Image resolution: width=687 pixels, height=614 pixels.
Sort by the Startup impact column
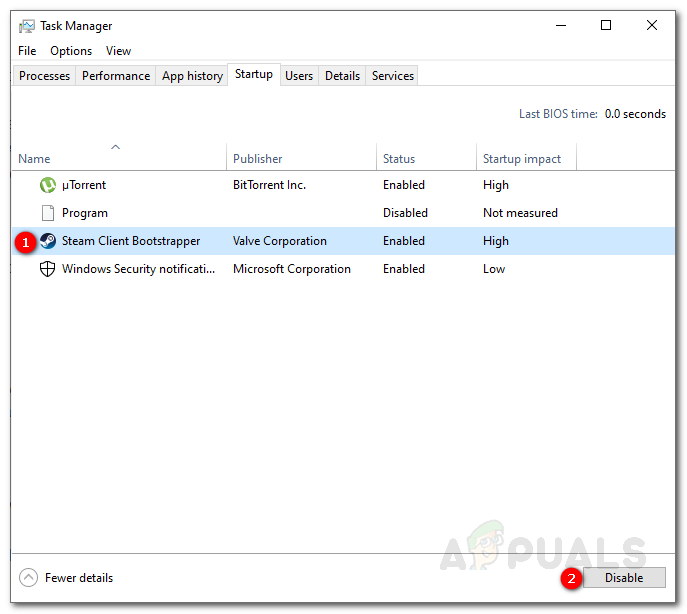[522, 159]
